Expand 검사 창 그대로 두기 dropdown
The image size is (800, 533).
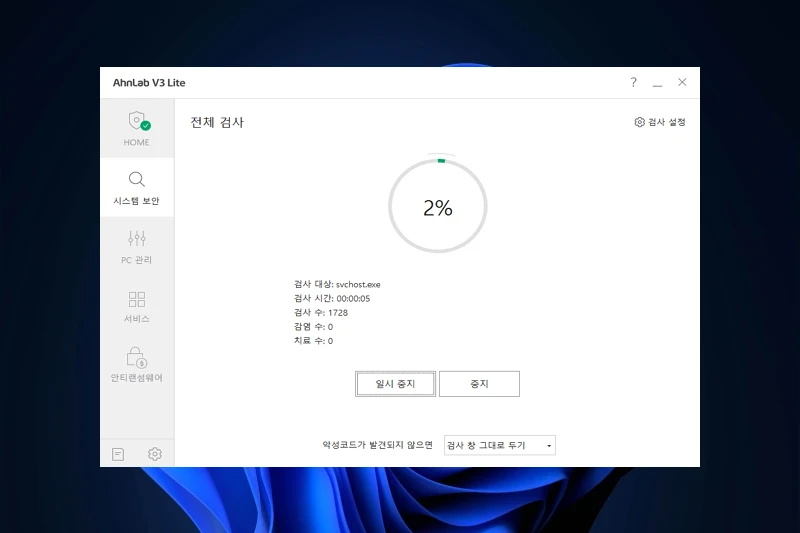click(499, 445)
